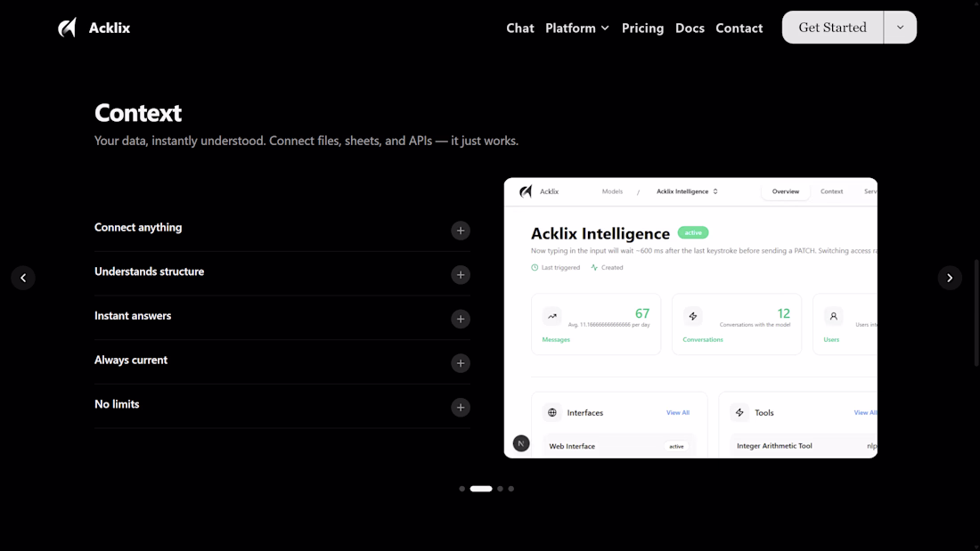Click the Get Started button

pos(832,28)
